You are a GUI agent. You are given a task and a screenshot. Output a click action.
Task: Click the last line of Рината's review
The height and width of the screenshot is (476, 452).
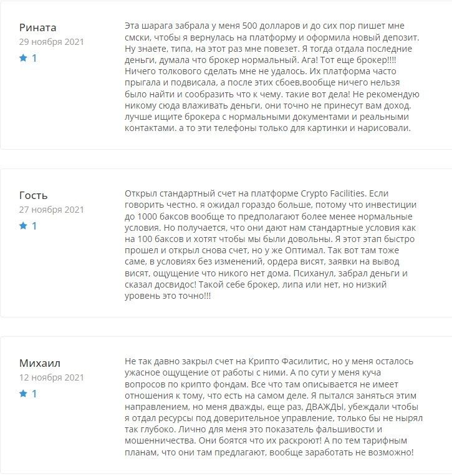tap(267, 128)
